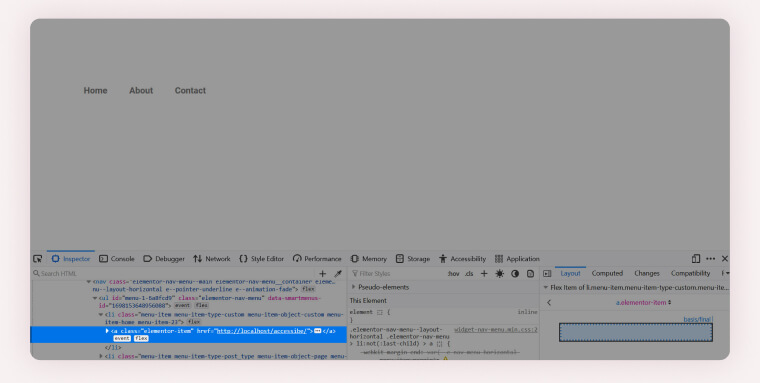Open the DevTools three-dot options menu

click(x=711, y=258)
